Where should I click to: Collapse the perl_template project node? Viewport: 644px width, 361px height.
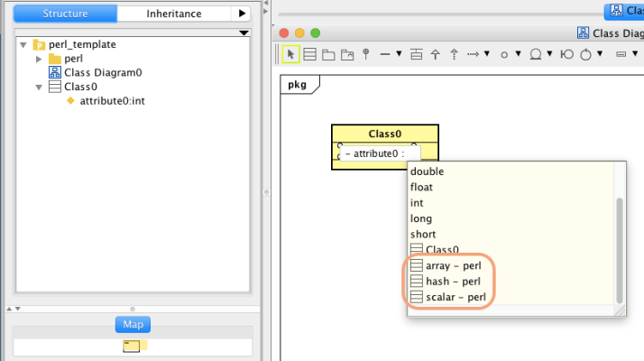(x=23, y=44)
